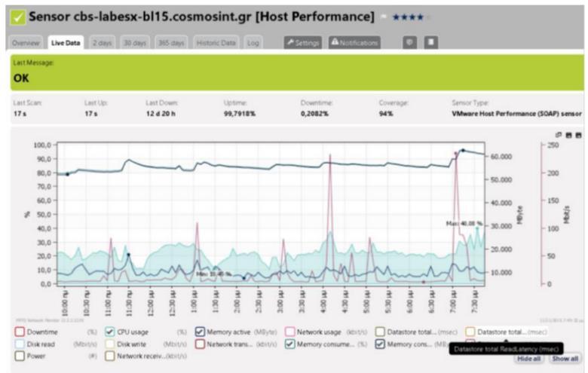The image size is (588, 373).
Task: Click the Last Down value 12 d 20 h
Action: pyautogui.click(x=161, y=114)
